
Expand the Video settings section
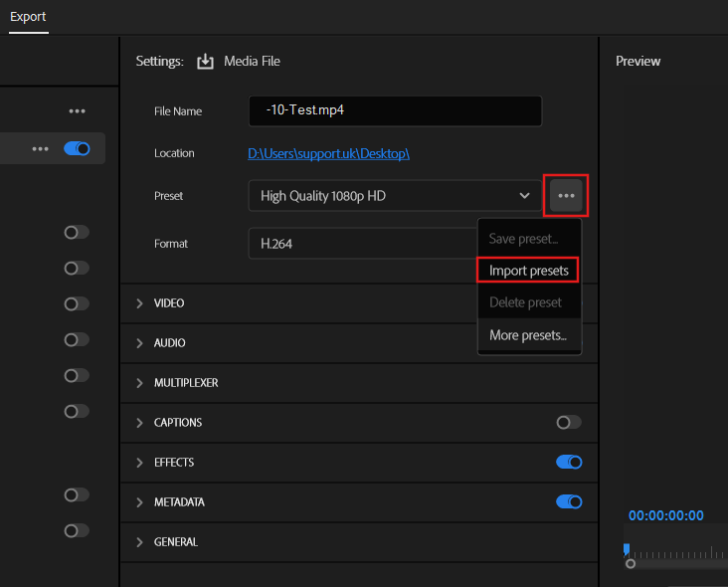(x=169, y=303)
